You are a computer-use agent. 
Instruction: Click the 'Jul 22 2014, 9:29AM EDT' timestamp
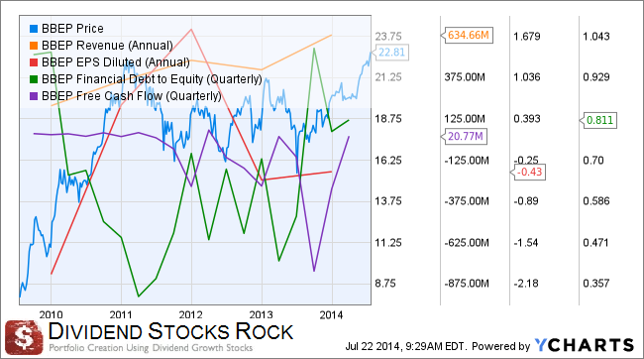(x=405, y=346)
